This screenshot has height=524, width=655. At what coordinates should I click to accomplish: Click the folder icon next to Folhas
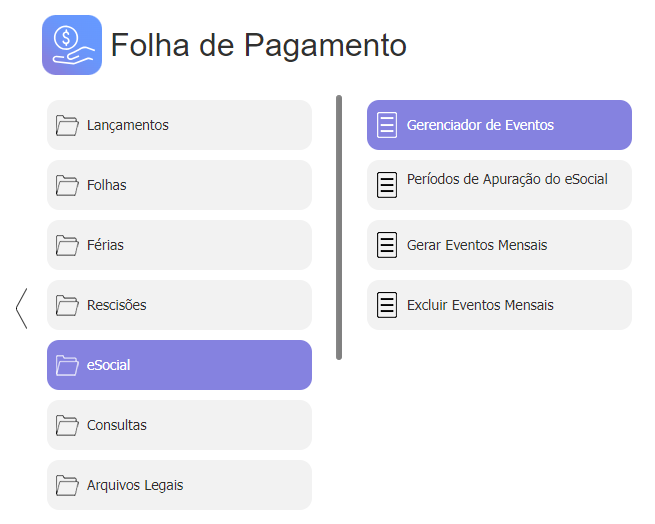(67, 185)
